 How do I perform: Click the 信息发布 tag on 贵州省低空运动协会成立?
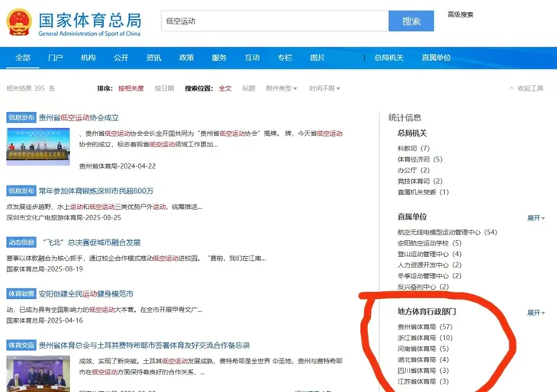point(21,117)
